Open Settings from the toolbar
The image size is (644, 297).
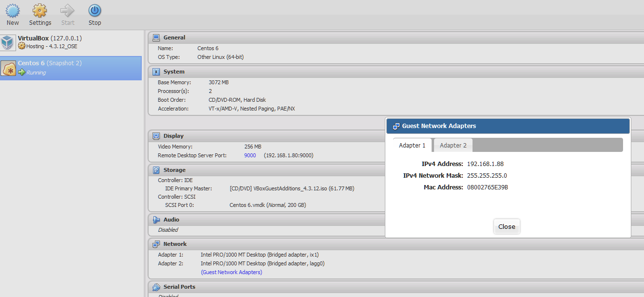click(x=40, y=15)
